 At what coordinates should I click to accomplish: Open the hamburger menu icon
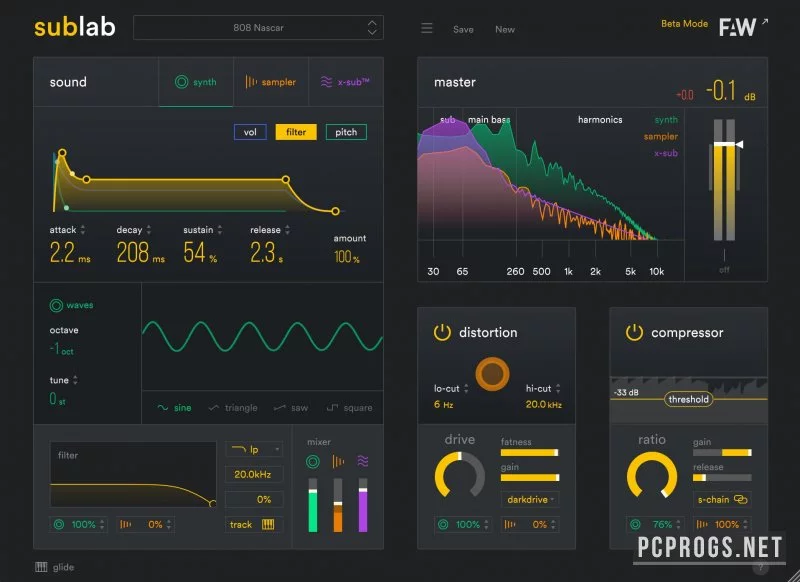(x=427, y=28)
